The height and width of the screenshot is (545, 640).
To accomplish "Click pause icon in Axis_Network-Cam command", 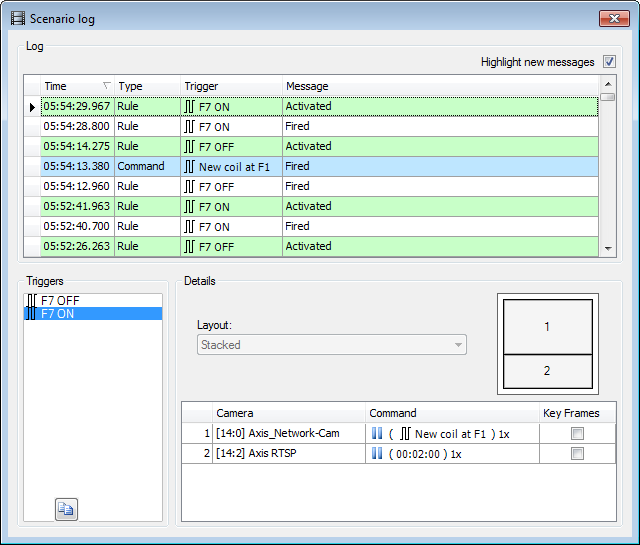I will point(377,434).
